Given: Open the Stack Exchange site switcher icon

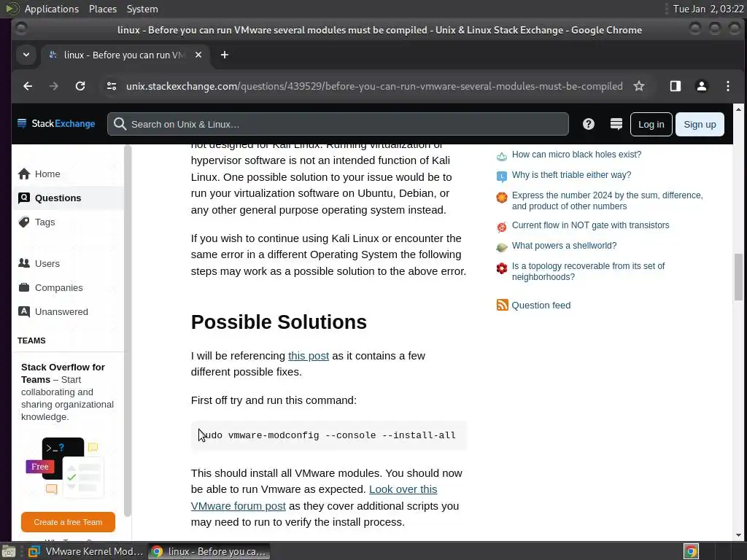Looking at the screenshot, I should coord(616,124).
